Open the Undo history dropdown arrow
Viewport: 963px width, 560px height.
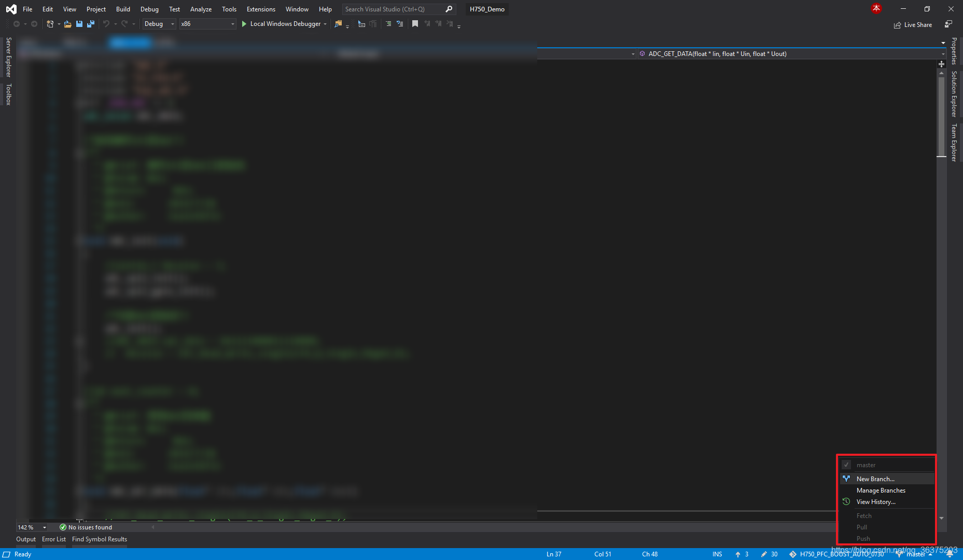point(115,24)
